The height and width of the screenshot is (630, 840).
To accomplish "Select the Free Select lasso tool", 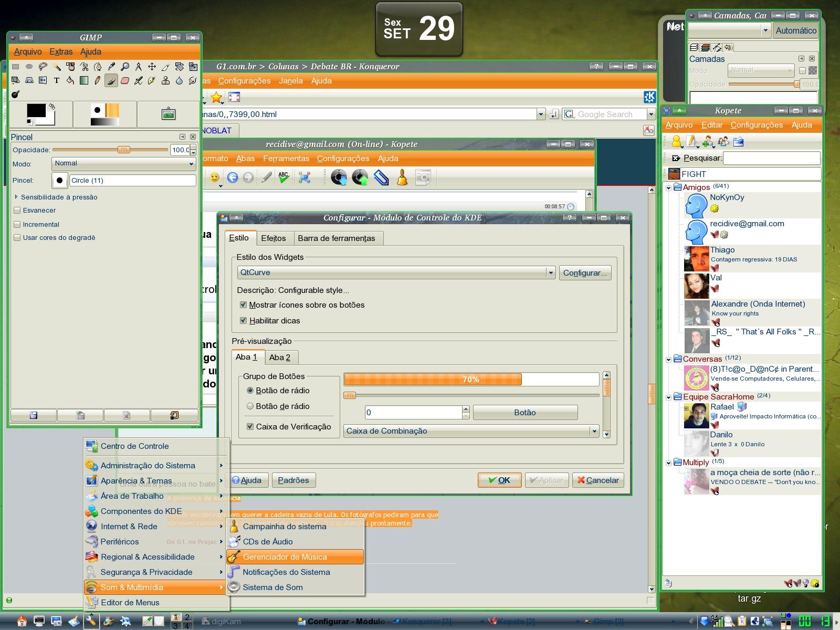I will pyautogui.click(x=43, y=67).
